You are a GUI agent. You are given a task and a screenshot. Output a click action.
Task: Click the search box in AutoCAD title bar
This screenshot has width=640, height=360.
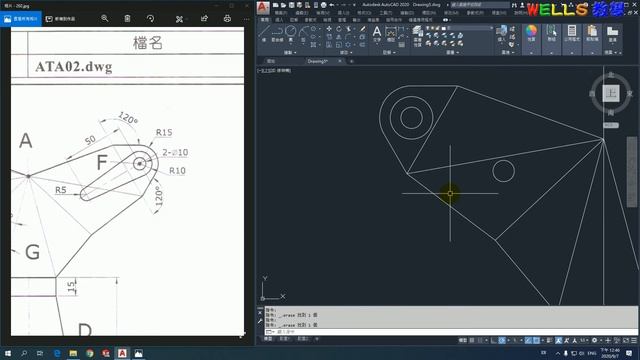click(480, 5)
